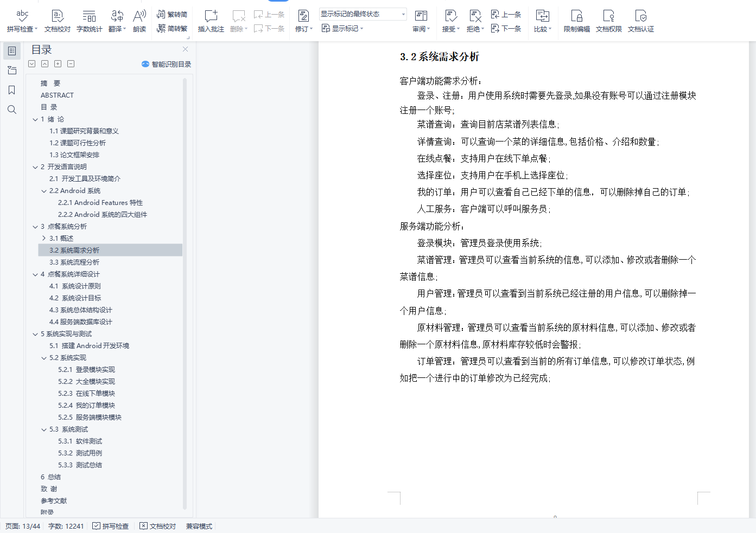
Task: Jump to 摘 要 in outline
Action: [x=50, y=84]
